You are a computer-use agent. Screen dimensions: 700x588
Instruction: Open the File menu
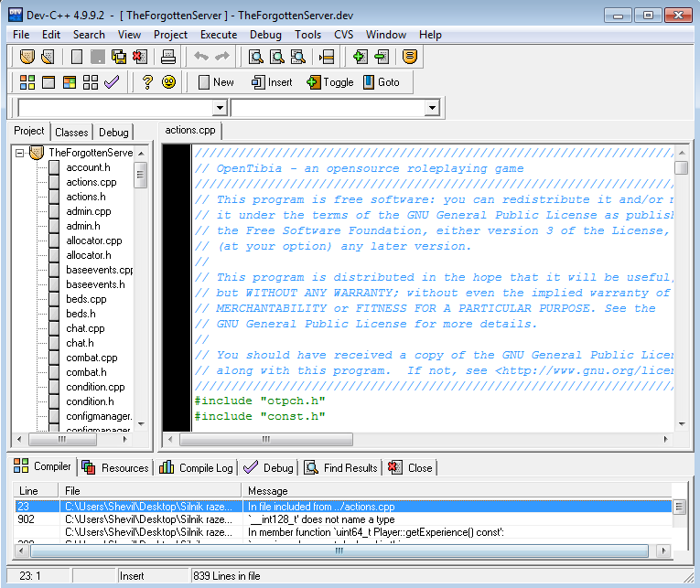[x=21, y=35]
